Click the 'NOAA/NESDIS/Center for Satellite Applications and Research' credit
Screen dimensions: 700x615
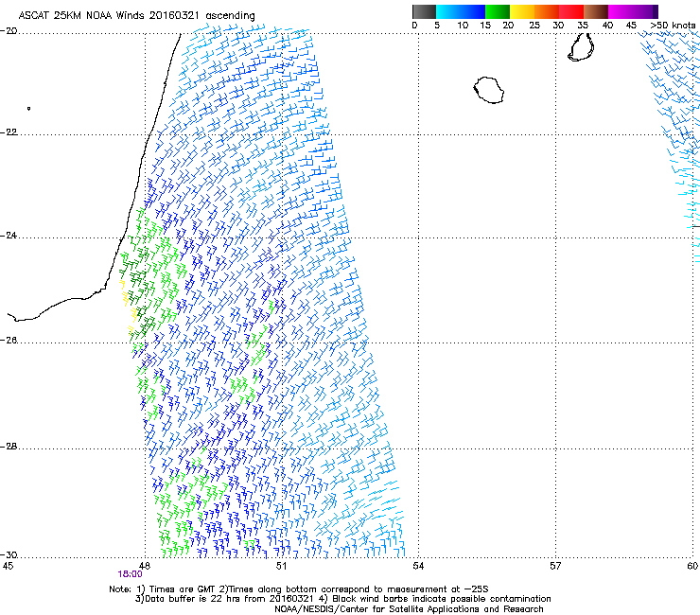tap(409, 609)
